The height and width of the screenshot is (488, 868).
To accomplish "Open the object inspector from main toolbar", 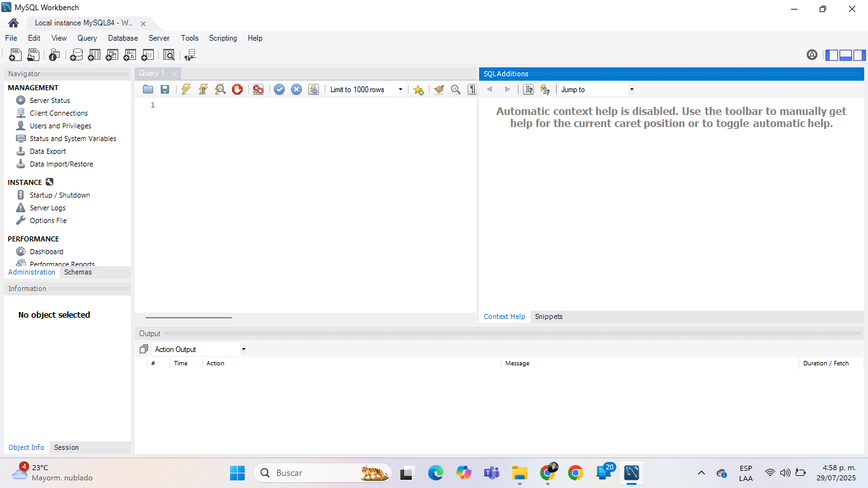I will [55, 55].
